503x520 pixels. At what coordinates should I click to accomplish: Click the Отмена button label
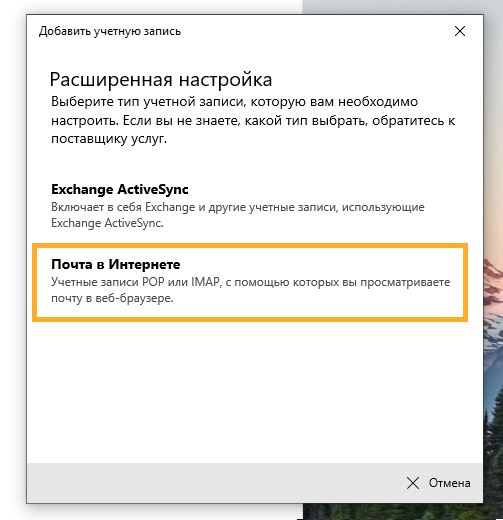[x=449, y=483]
